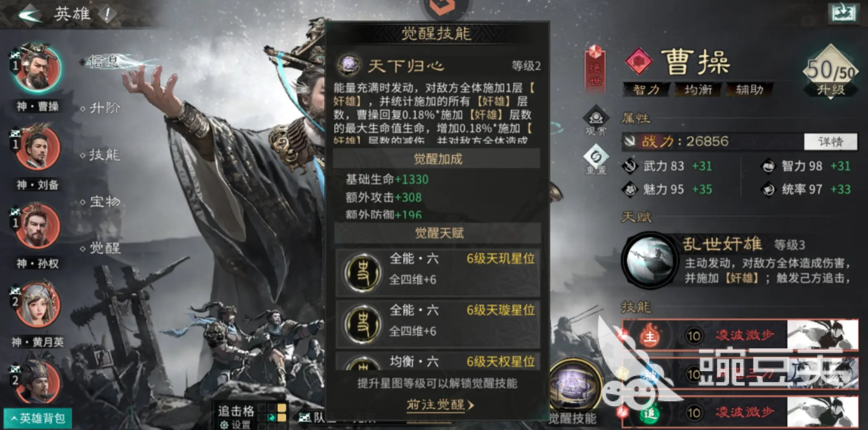Click the 详情 details button
Image resolution: width=868 pixels, height=430 pixels.
click(x=830, y=141)
